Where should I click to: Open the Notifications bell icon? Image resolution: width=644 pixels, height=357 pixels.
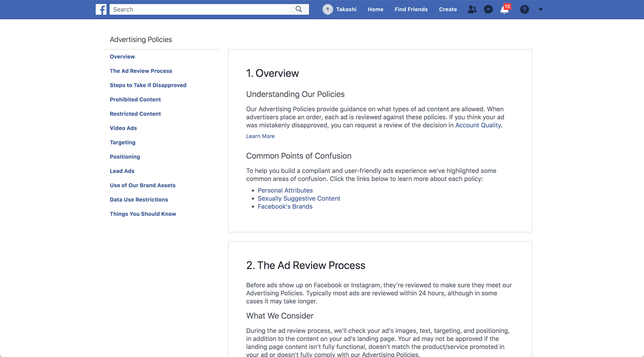505,9
